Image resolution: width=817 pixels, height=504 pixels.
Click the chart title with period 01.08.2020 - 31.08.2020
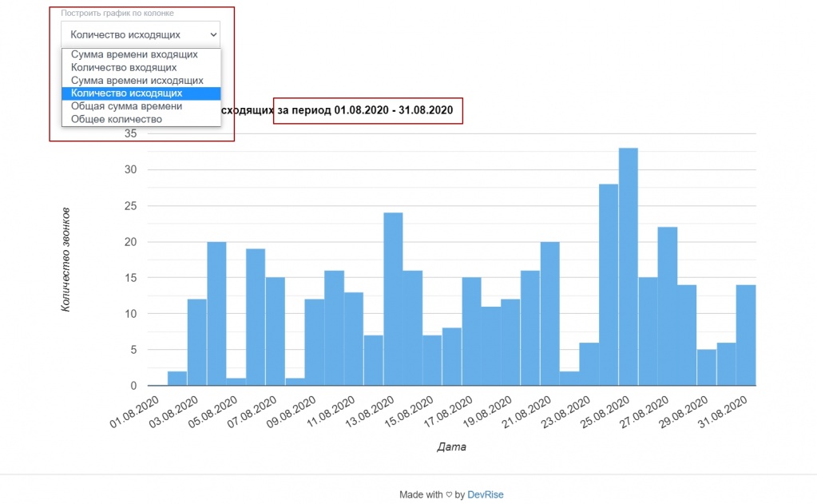click(337, 110)
